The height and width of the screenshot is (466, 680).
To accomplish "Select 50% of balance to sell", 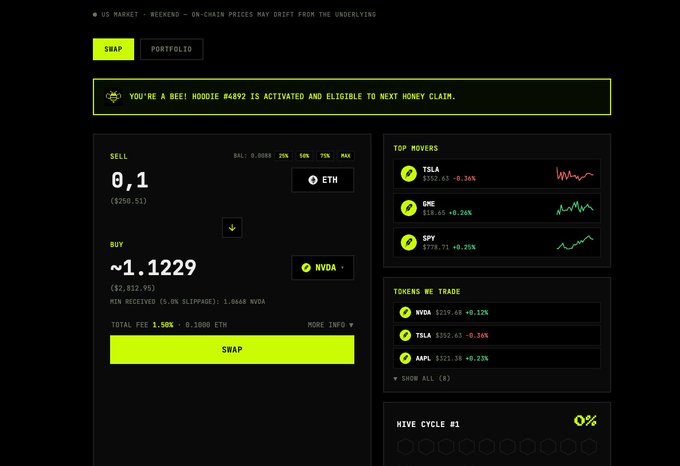I will point(304,156).
